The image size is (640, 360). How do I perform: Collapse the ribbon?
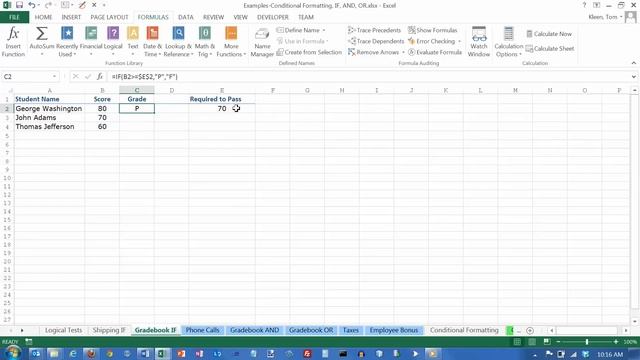[633, 63]
